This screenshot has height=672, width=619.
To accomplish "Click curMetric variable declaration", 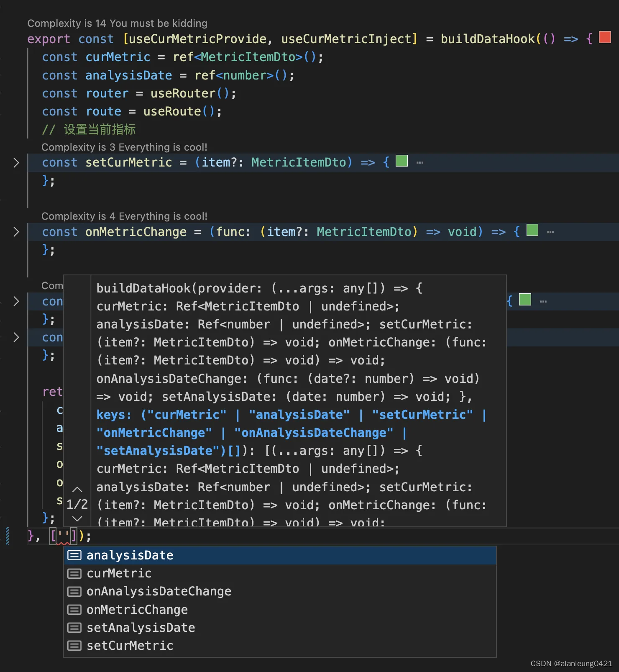I will pos(118,57).
